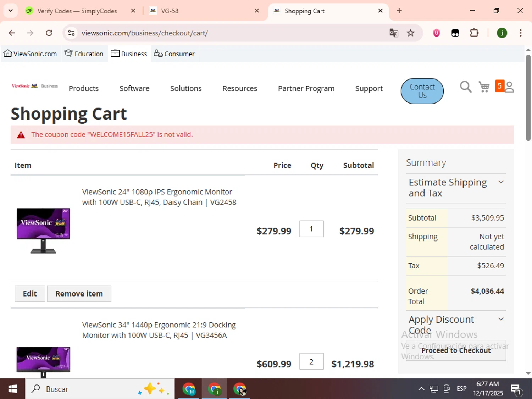This screenshot has height=399, width=532.
Task: Open the Partner Program menu
Action: pyautogui.click(x=306, y=88)
